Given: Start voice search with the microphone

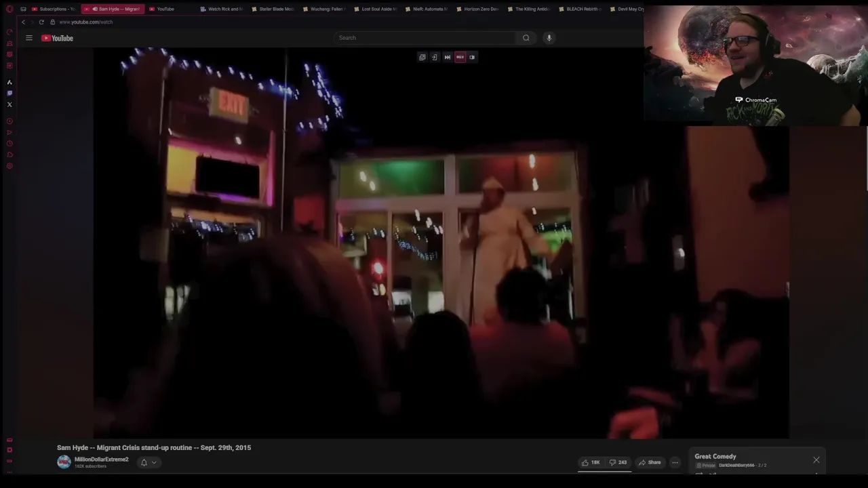Looking at the screenshot, I should [549, 38].
